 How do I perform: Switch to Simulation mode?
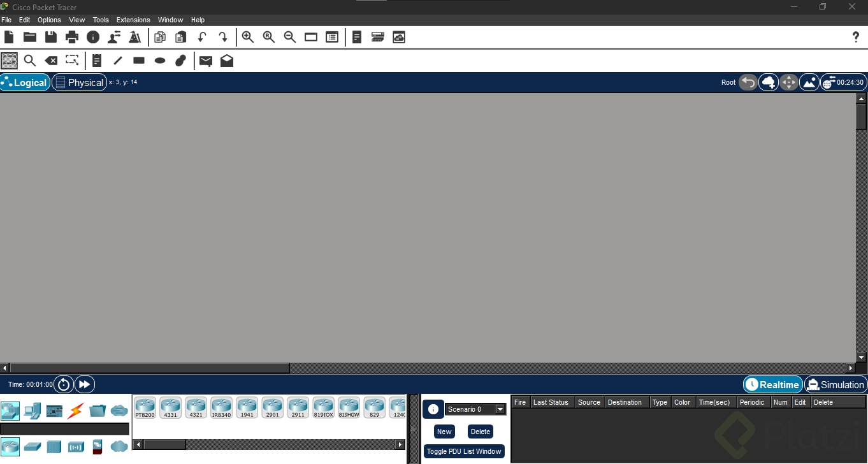pyautogui.click(x=835, y=384)
